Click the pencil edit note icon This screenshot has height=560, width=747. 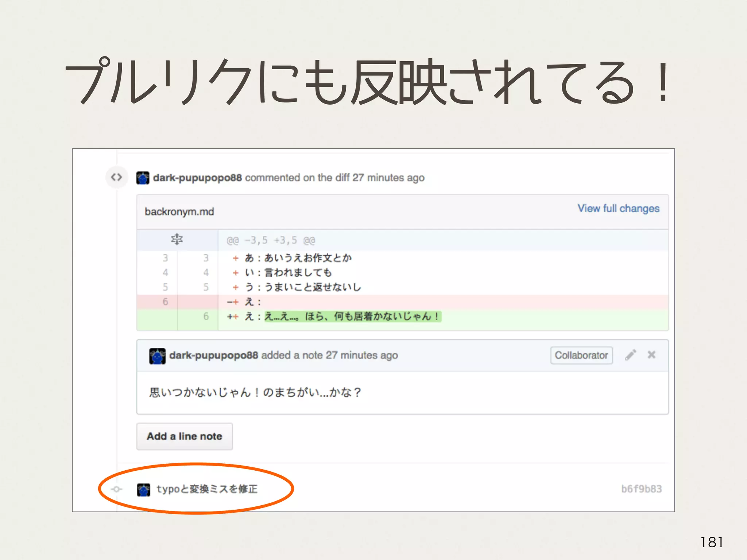631,355
